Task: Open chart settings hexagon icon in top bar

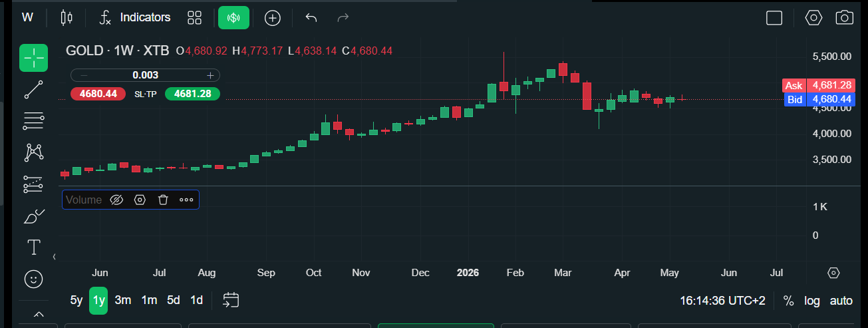Action: 813,18
